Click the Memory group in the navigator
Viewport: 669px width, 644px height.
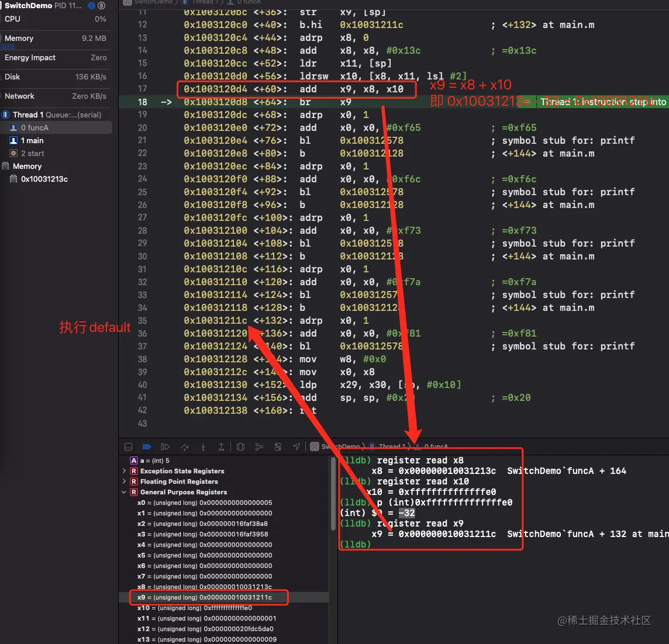[x=56, y=166]
